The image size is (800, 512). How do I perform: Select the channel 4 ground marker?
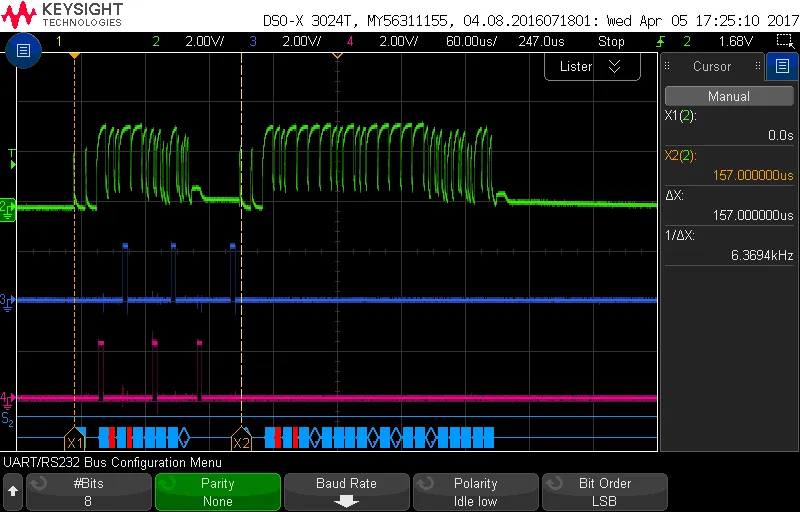[x=7, y=399]
